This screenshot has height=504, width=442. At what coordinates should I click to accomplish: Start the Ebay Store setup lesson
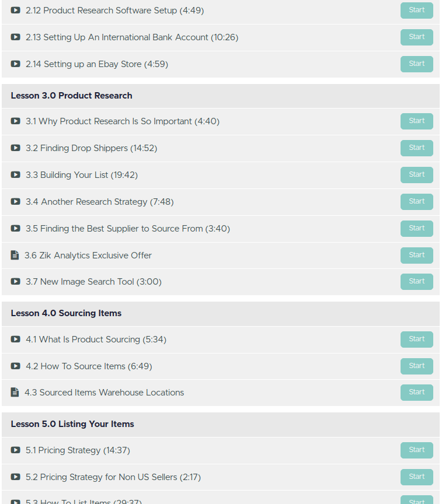[x=416, y=64]
